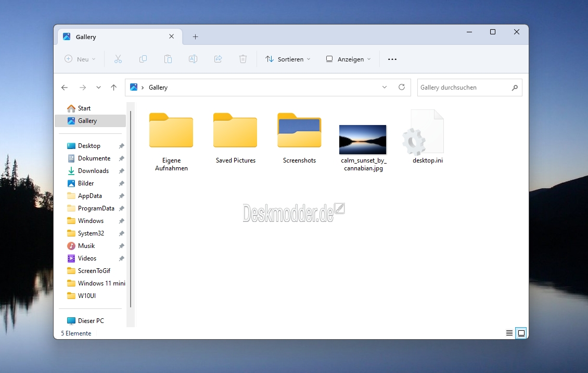Click the Gallery durchsuchen search field

pos(463,88)
